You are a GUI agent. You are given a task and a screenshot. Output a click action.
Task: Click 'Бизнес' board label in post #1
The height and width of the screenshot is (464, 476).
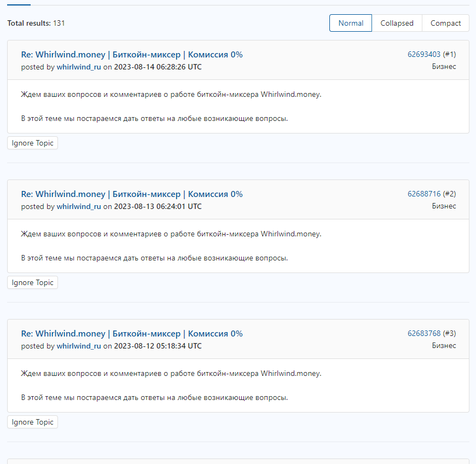pyautogui.click(x=444, y=67)
